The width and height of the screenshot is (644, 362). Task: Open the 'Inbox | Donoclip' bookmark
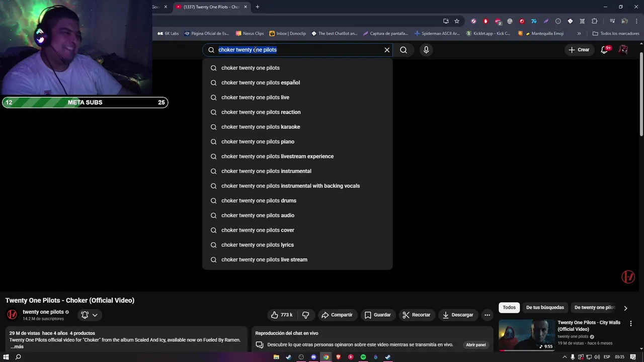click(288, 34)
